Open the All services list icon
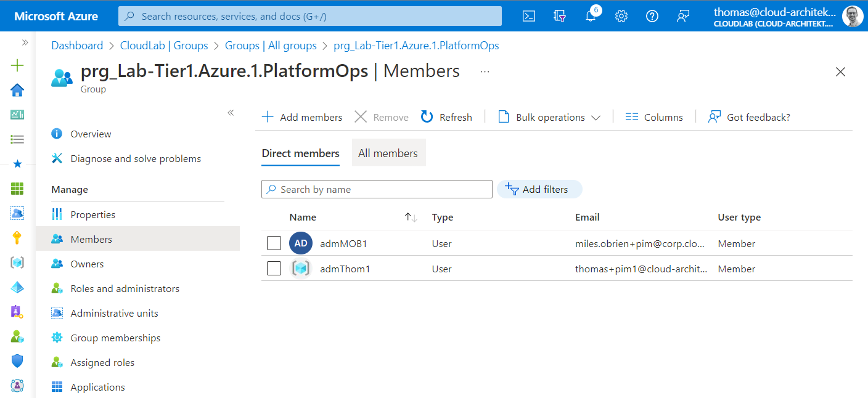This screenshot has height=398, width=868. [17, 139]
